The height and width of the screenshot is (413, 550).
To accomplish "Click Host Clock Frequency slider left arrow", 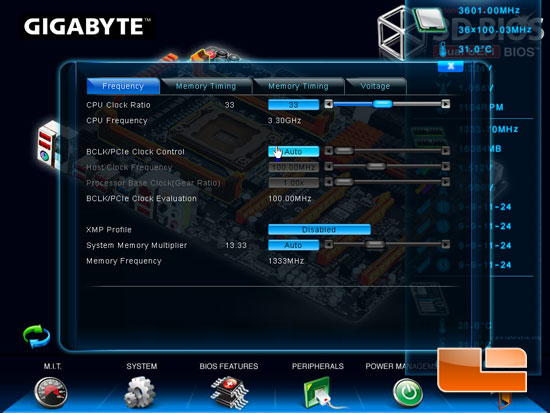I will pyautogui.click(x=328, y=166).
